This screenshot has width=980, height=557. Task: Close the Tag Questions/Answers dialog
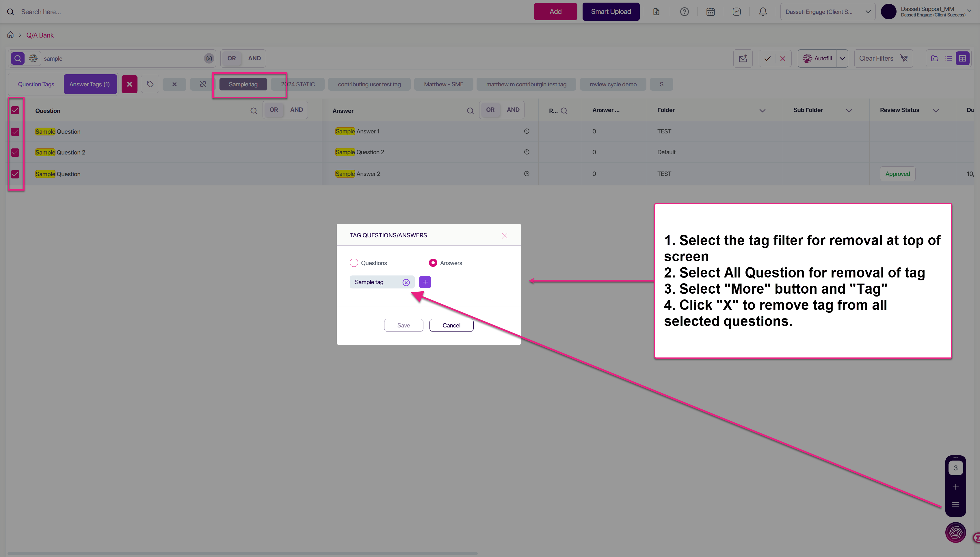point(504,236)
